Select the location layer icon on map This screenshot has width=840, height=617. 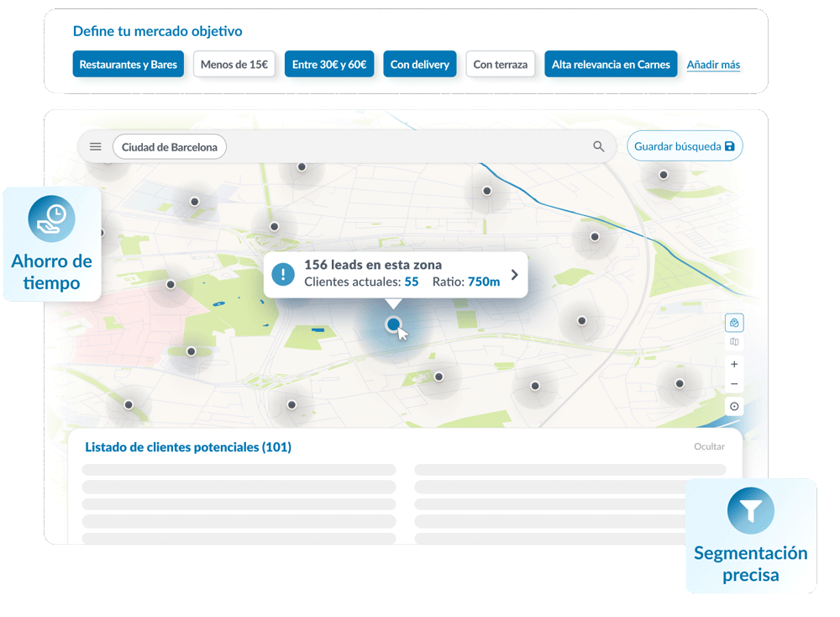pos(734,323)
